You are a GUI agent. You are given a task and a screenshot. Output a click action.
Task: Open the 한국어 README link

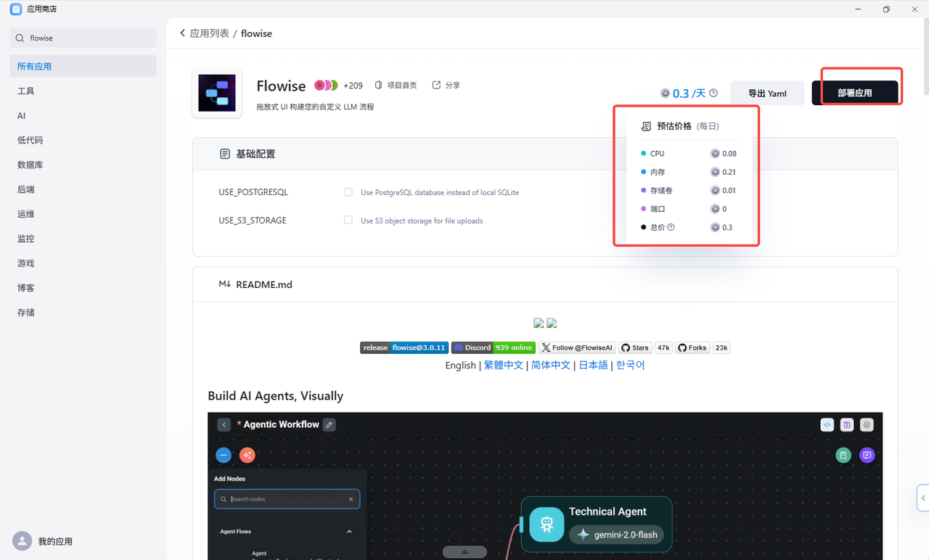pos(630,365)
